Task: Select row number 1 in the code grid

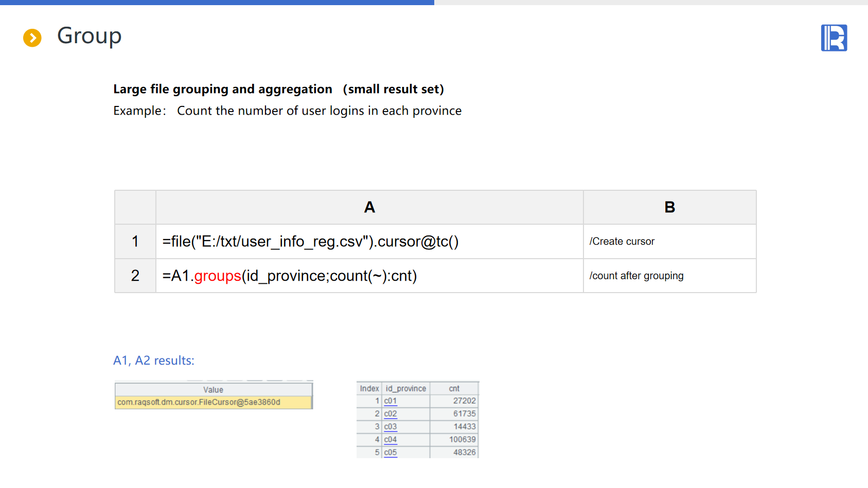Action: click(135, 241)
